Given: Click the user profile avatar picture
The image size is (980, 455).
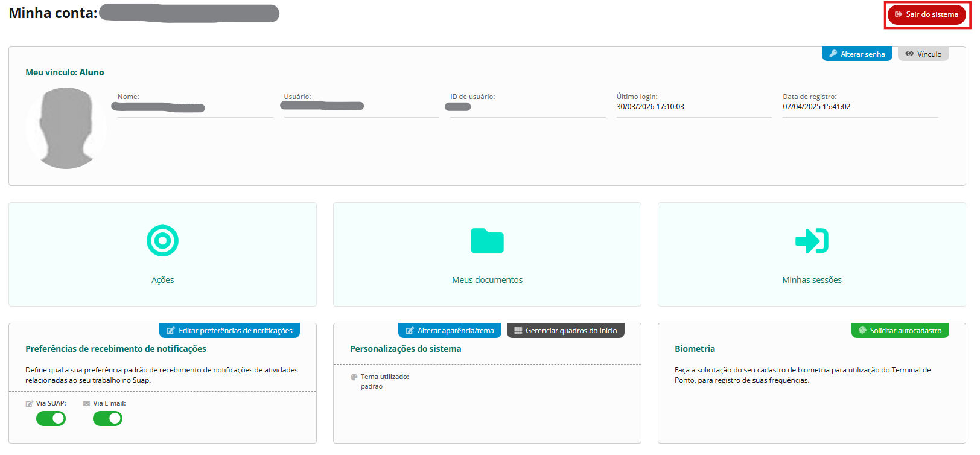Looking at the screenshot, I should (x=66, y=128).
